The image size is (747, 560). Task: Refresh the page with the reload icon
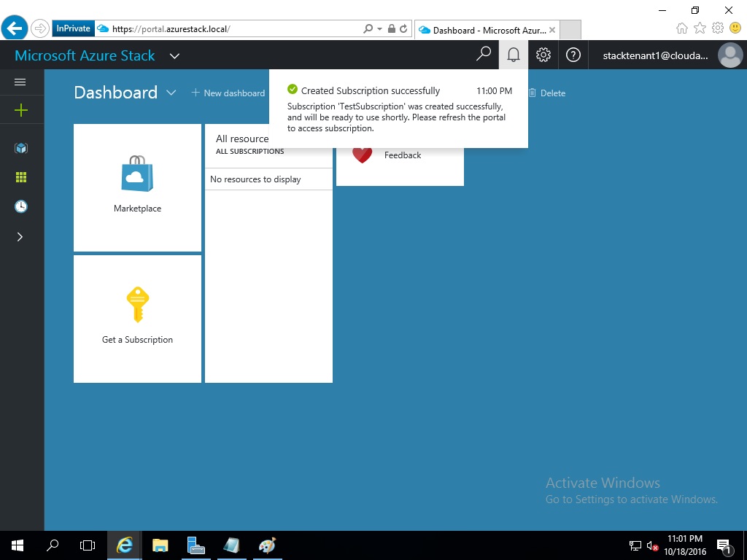(x=403, y=28)
